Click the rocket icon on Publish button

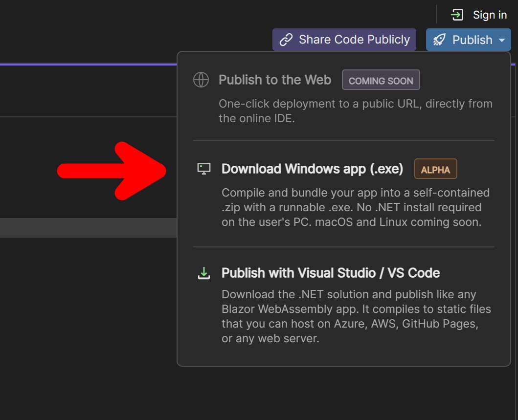[440, 40]
